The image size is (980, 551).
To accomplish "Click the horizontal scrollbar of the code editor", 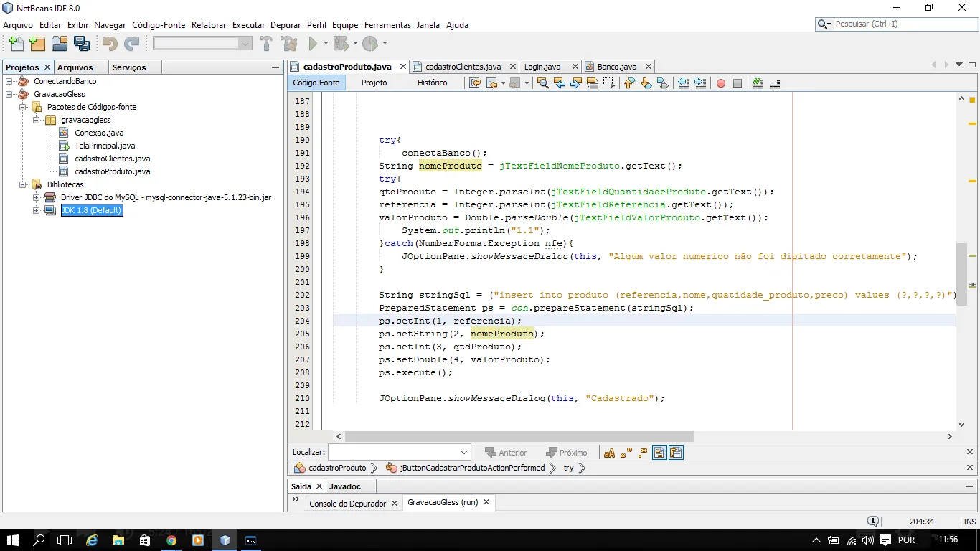I will coord(519,436).
